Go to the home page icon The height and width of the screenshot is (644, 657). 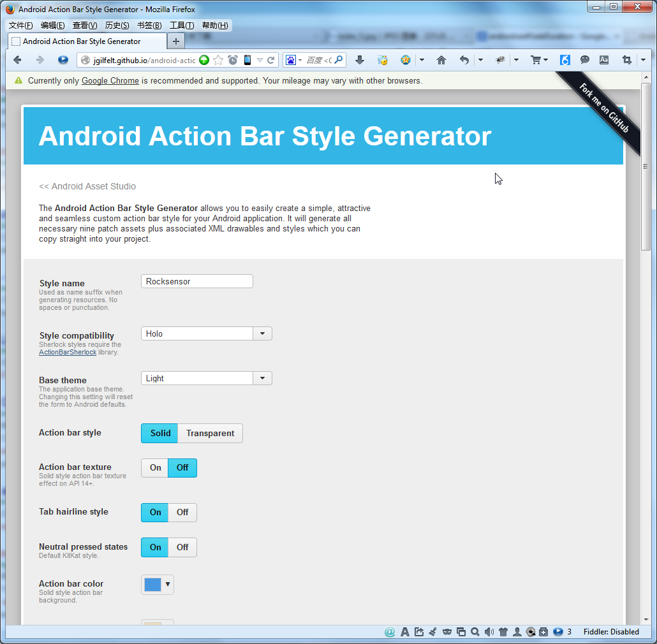tap(441, 61)
